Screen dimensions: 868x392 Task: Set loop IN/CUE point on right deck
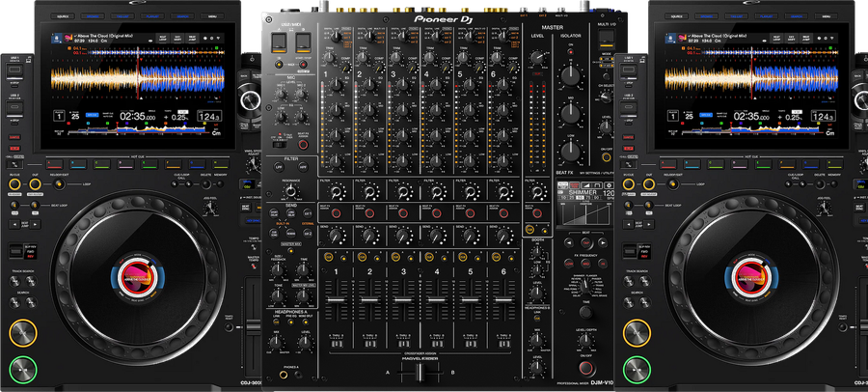[628, 184]
